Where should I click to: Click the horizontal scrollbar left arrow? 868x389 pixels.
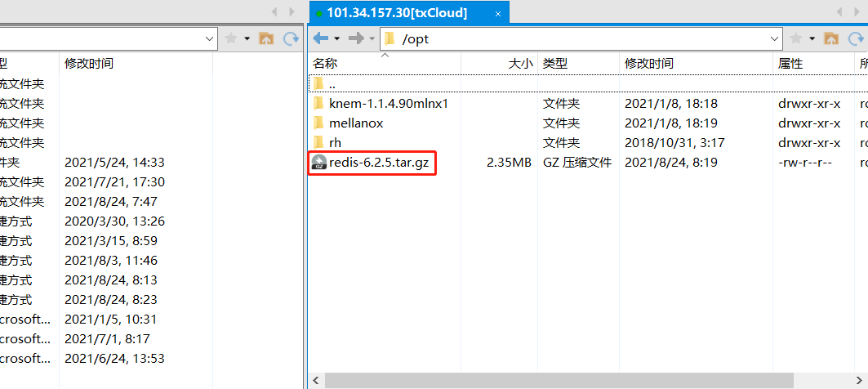point(316,380)
